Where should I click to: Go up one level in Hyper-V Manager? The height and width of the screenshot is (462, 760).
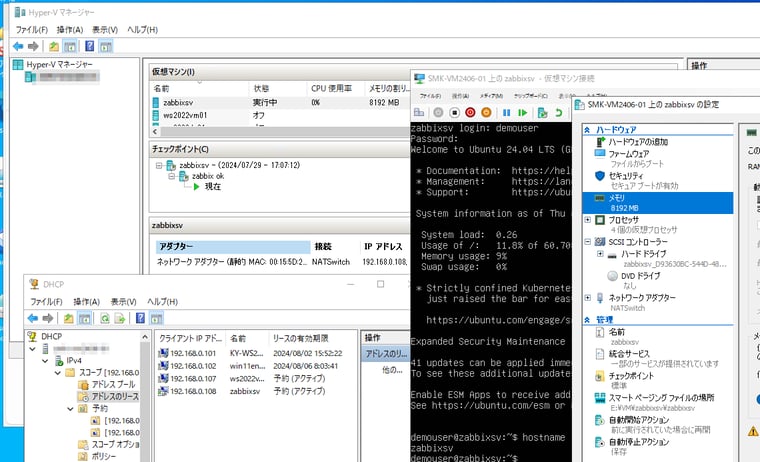click(54, 47)
